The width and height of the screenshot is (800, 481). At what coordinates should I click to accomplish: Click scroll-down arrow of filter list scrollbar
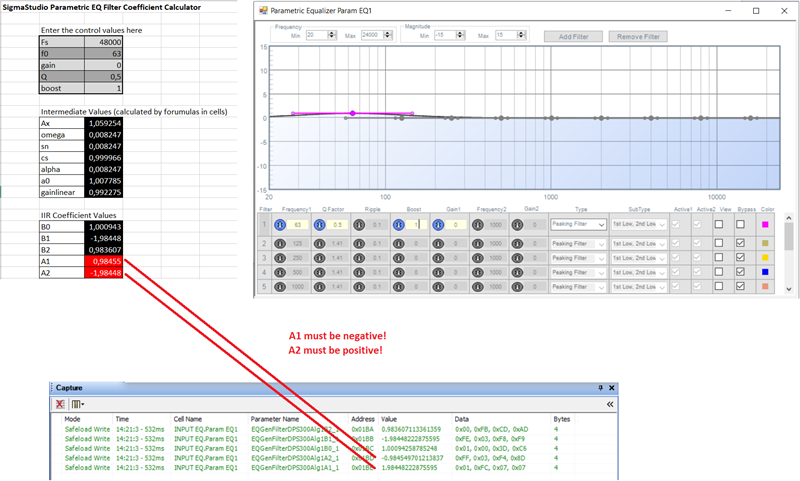[x=789, y=289]
